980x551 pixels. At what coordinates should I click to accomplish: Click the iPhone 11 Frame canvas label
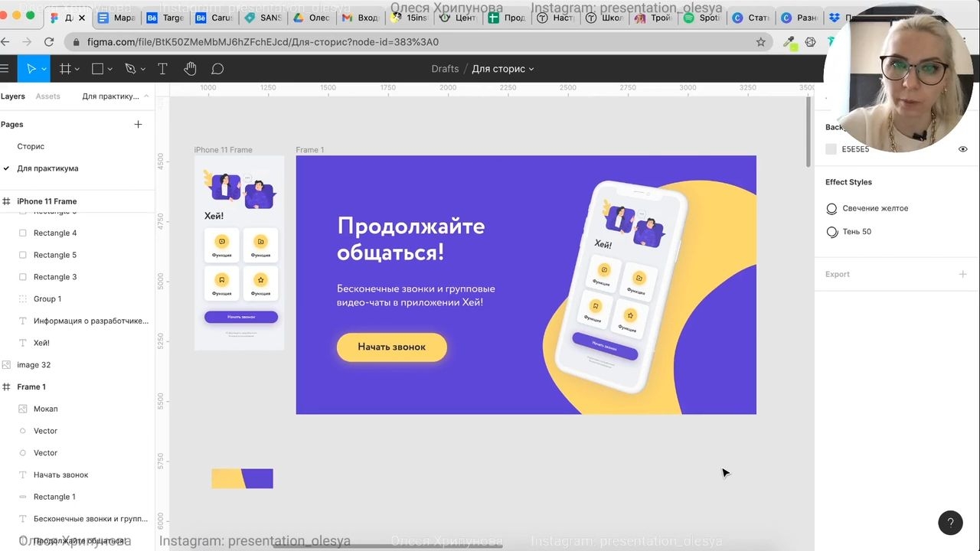click(x=223, y=150)
